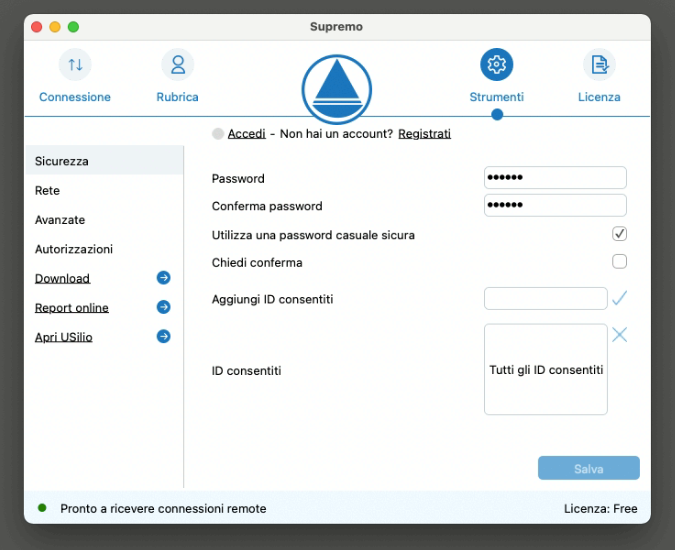The height and width of the screenshot is (550, 675).
Task: Select the Strumenti gear icon
Action: 497,65
